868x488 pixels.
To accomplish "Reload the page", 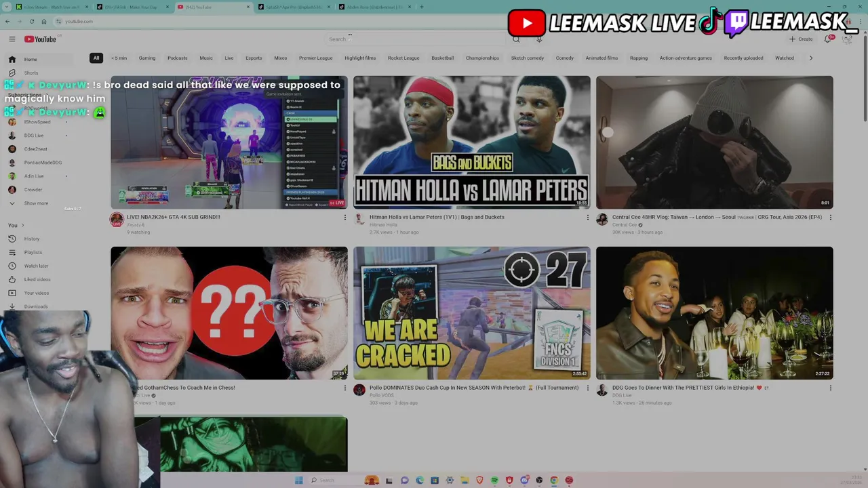I will pyautogui.click(x=31, y=21).
